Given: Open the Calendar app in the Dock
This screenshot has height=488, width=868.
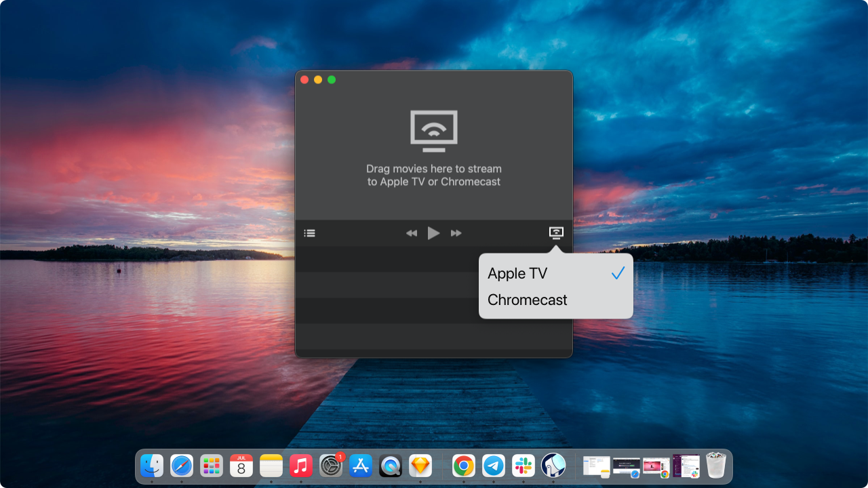Looking at the screenshot, I should click(x=241, y=466).
